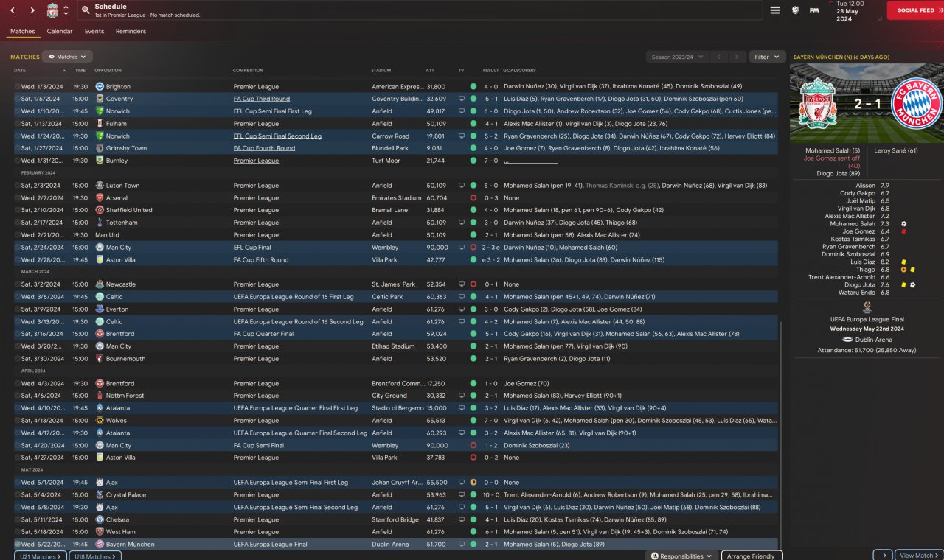Viewport: 944px width, 560px height.
Task: Click the world football globe icon
Action: point(795,10)
